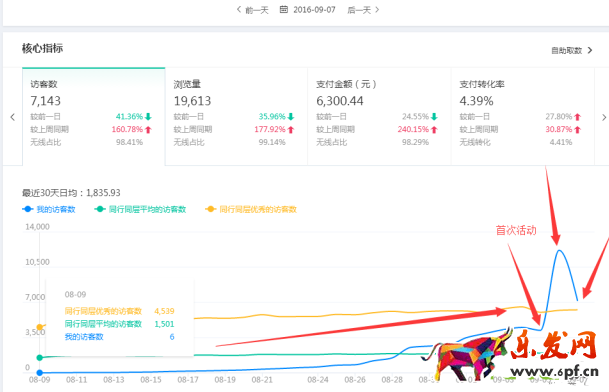This screenshot has width=609, height=392.
Task: Go to next day 后一天
Action: (x=363, y=10)
